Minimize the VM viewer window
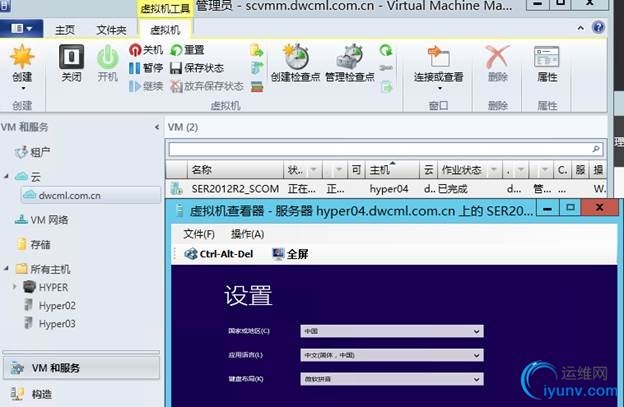This screenshot has height=407, width=624. tap(547, 208)
